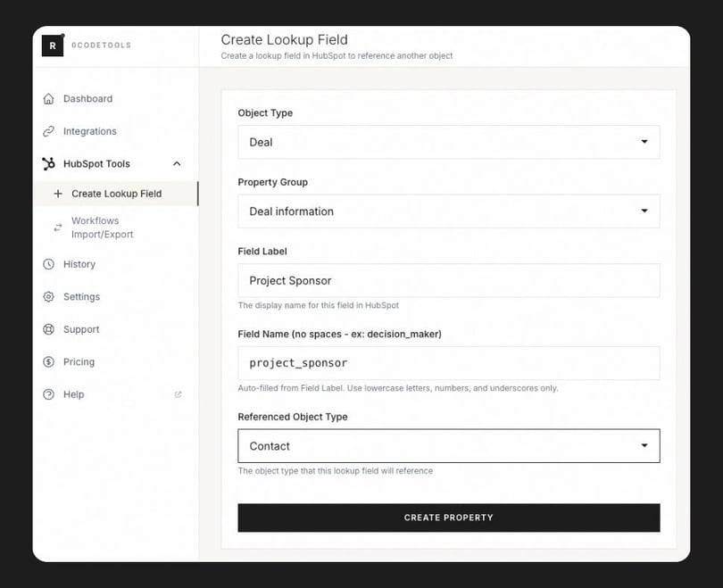This screenshot has height=588, width=723.
Task: Open the Property Group dropdown
Action: click(448, 211)
